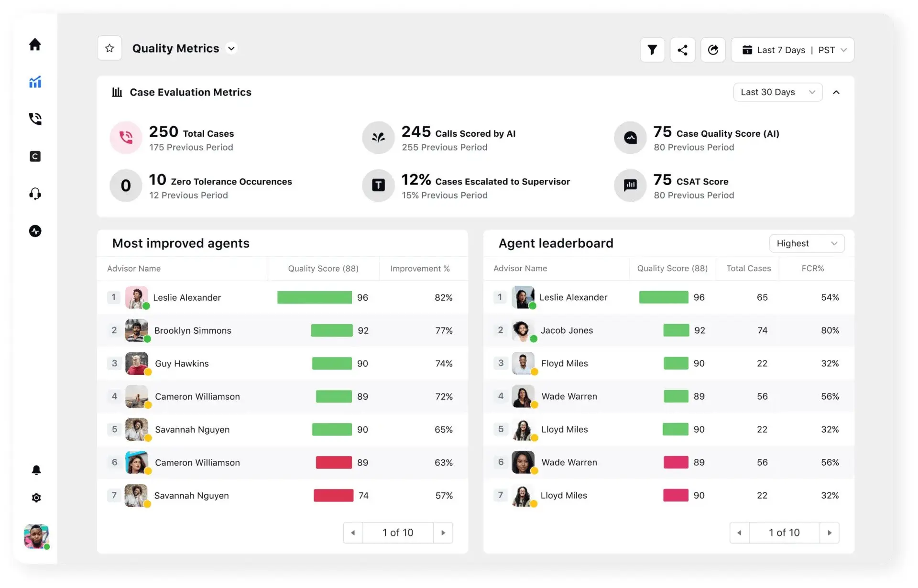Open the headset/support icon in sidebar
The width and height of the screenshot is (918, 588).
tap(35, 194)
